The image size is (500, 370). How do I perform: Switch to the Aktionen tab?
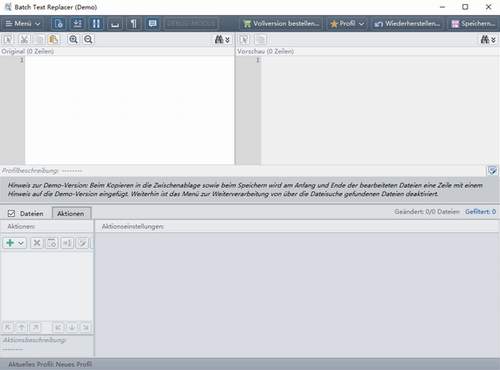click(71, 214)
